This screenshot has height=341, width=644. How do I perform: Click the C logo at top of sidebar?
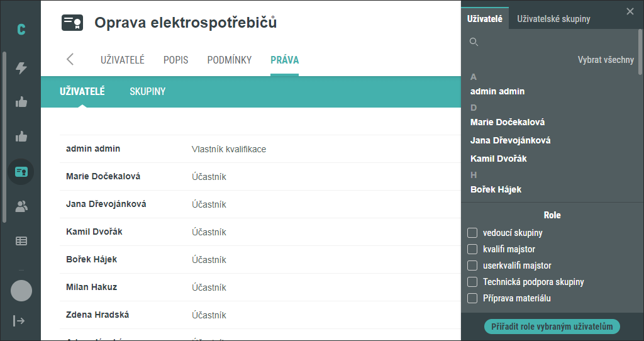(21, 29)
